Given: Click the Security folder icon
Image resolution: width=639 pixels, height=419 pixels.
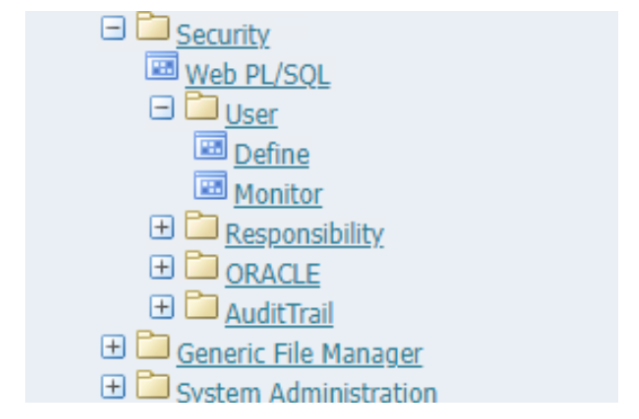Looking at the screenshot, I should tap(153, 26).
